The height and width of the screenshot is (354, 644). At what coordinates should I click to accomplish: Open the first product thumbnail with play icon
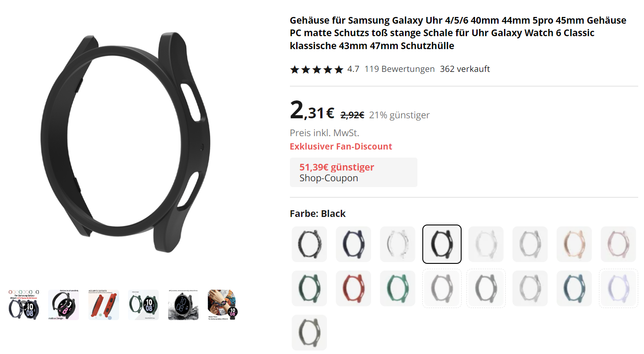(x=24, y=305)
